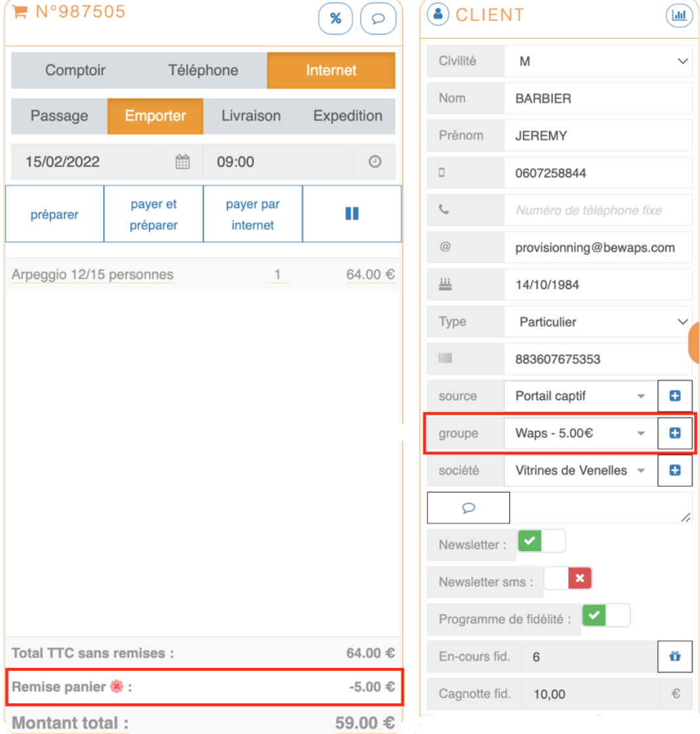
Task: Toggle the Newsletter switch off
Action: click(541, 542)
